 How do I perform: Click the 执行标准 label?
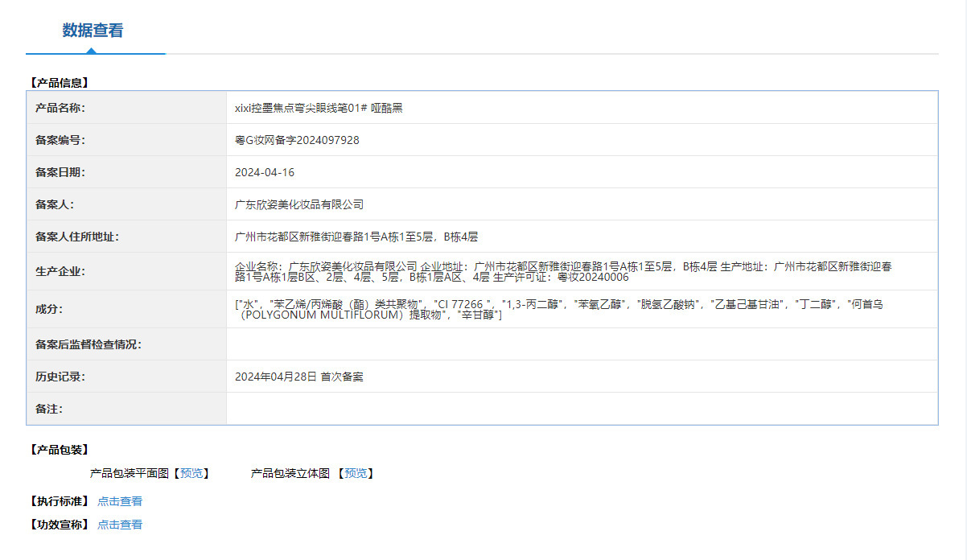point(58,501)
